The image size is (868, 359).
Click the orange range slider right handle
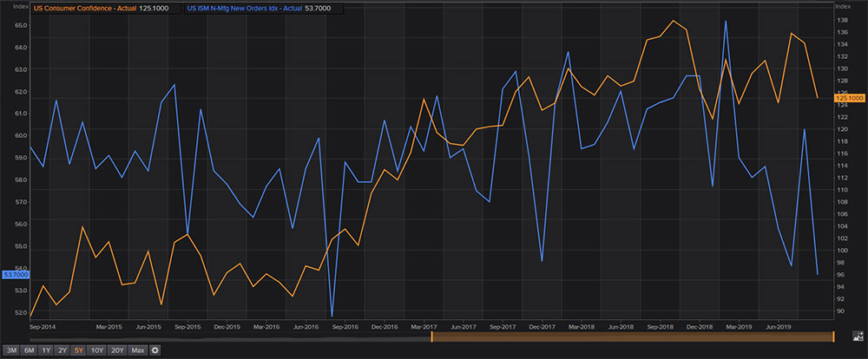(833, 336)
